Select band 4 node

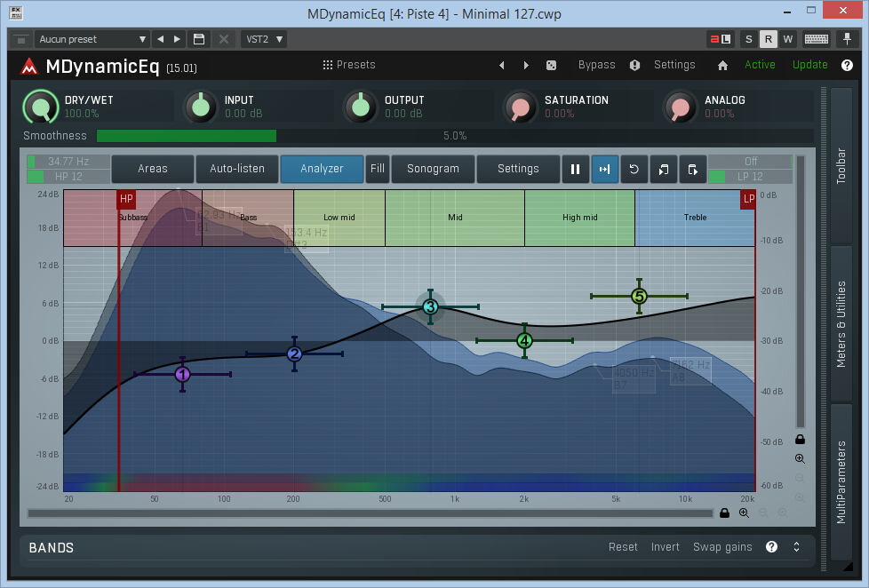point(524,340)
